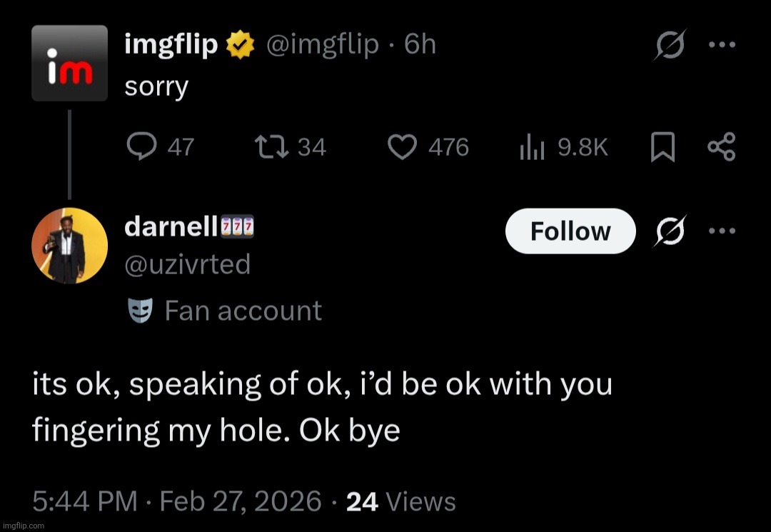Click the verified gold badge beside imgflip
The image size is (771, 532).
pos(241,46)
